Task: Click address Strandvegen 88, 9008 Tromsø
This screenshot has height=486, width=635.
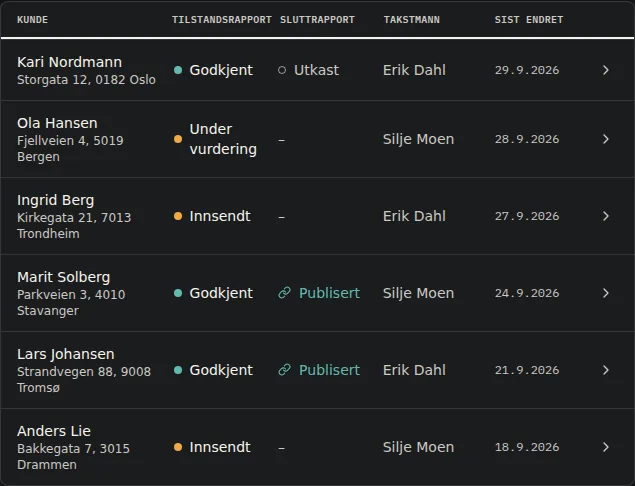Action: (x=84, y=379)
